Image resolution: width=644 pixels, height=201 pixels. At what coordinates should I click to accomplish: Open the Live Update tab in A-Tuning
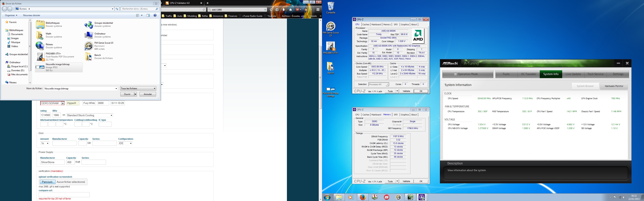pos(573,74)
